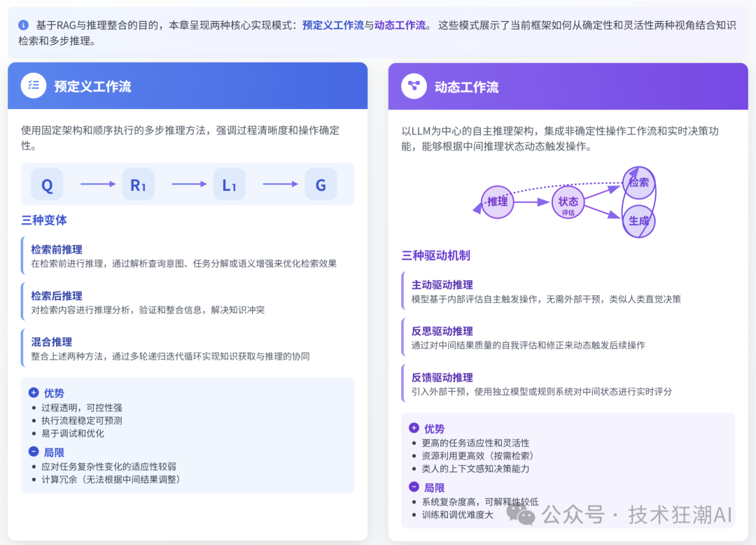
Task: Click the 优势 heading in the left panel
Action: click(54, 393)
